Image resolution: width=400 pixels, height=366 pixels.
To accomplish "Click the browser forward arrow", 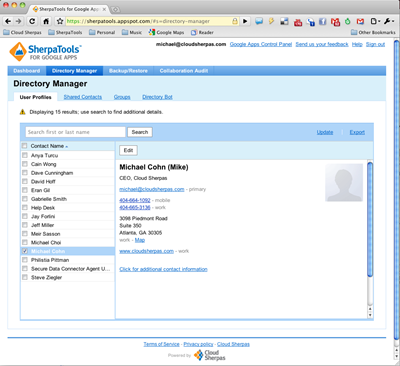I will pyautogui.click(x=19, y=21).
